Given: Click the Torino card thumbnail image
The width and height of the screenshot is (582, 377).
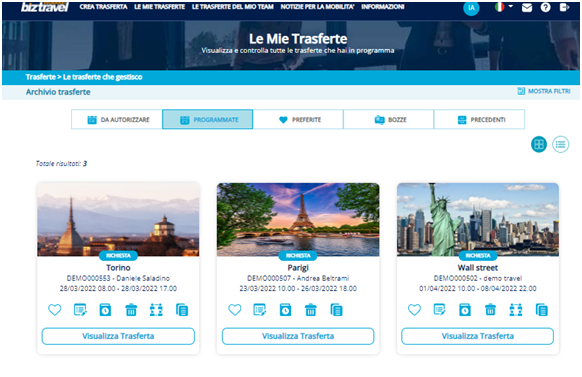Looking at the screenshot, I should 118,219.
